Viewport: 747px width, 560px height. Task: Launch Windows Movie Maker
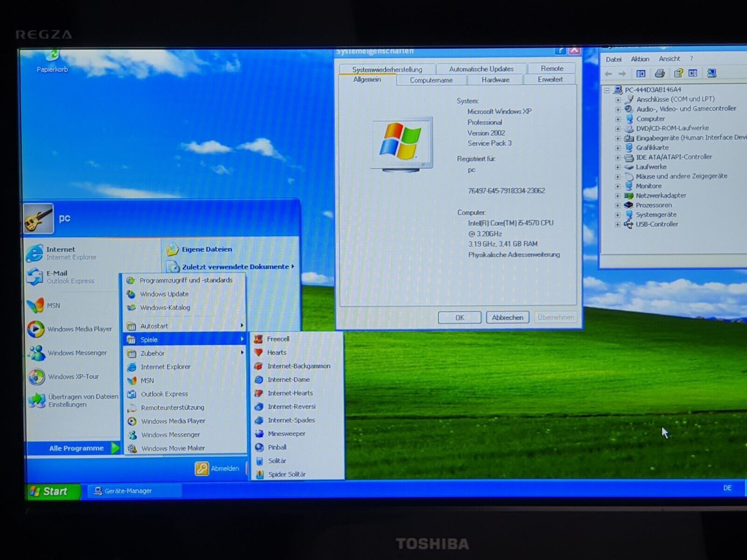tap(173, 448)
